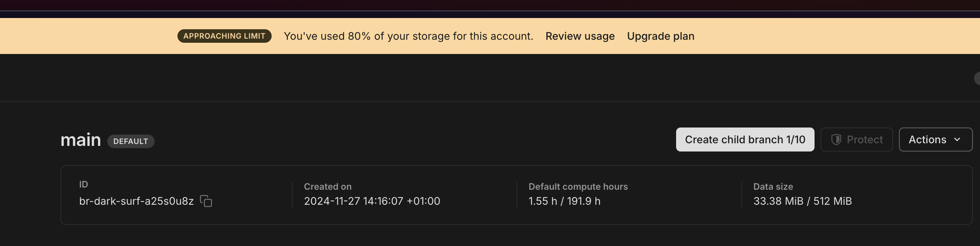Click the Created on label

[x=327, y=187]
